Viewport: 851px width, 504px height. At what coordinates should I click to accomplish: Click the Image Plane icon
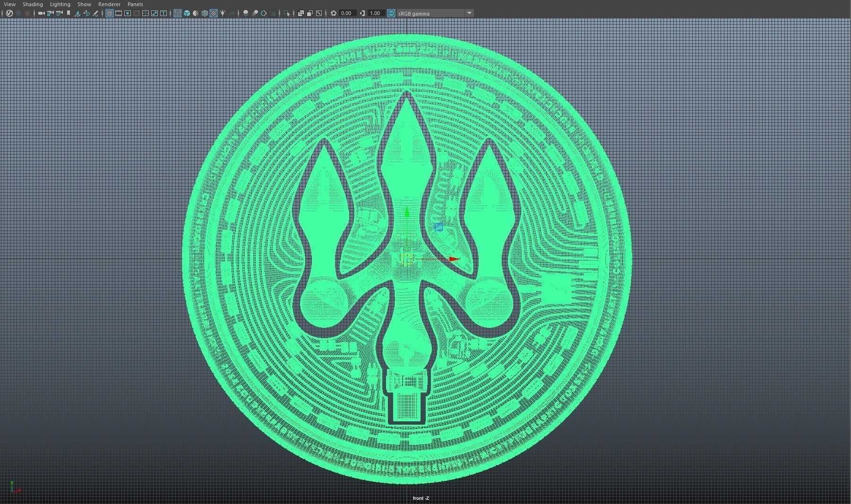[x=77, y=13]
